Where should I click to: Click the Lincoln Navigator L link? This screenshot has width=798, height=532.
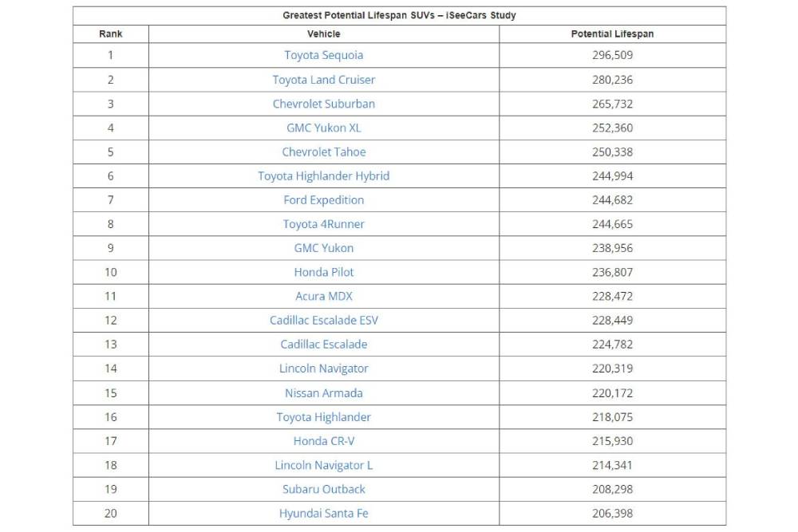(323, 465)
